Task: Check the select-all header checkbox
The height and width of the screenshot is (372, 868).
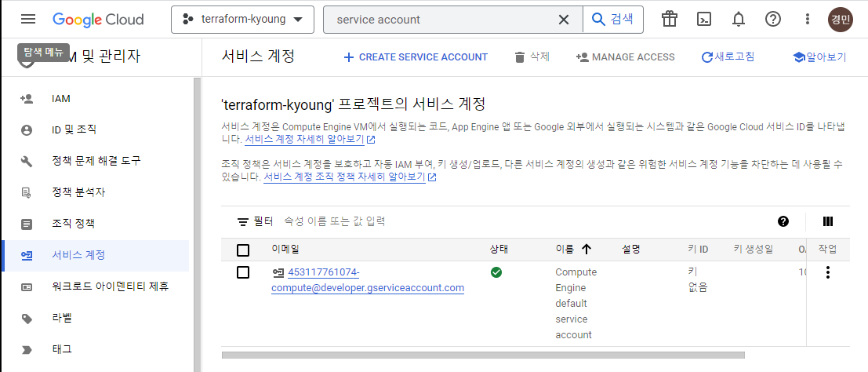Action: click(x=243, y=250)
